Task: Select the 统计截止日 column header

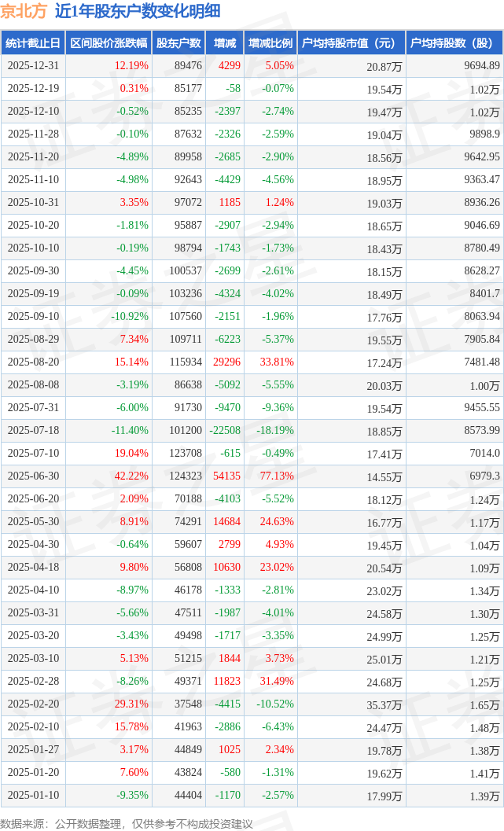Action: click(x=33, y=43)
